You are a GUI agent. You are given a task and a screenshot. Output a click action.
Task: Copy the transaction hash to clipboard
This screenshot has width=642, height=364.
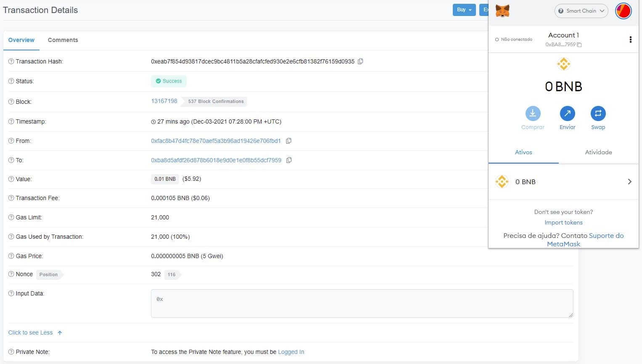pyautogui.click(x=360, y=61)
